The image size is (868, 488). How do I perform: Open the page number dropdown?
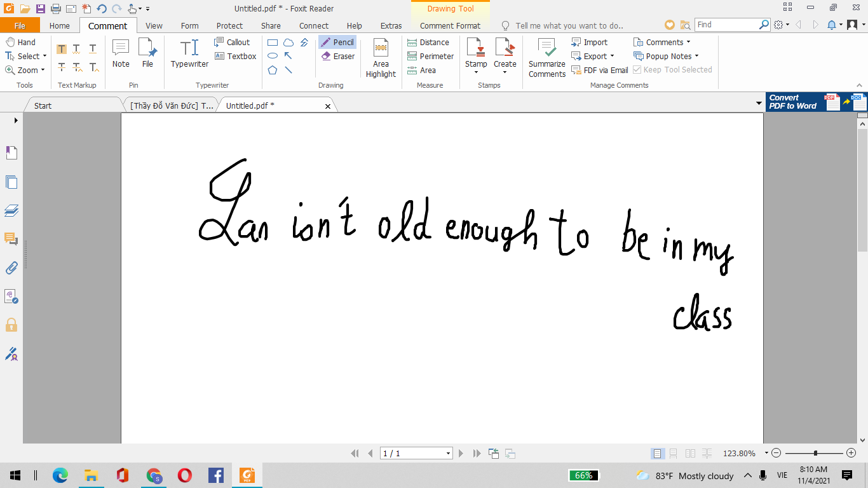click(448, 453)
